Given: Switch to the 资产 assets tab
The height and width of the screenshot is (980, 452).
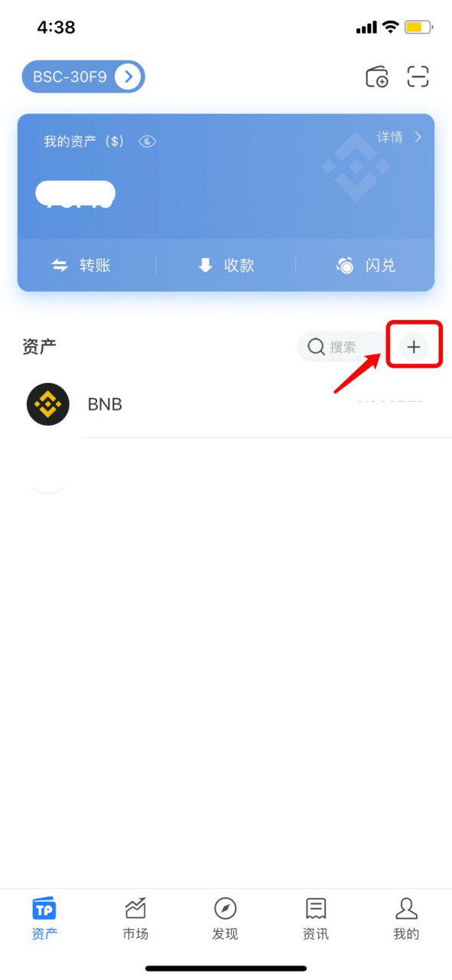Looking at the screenshot, I should [x=44, y=918].
